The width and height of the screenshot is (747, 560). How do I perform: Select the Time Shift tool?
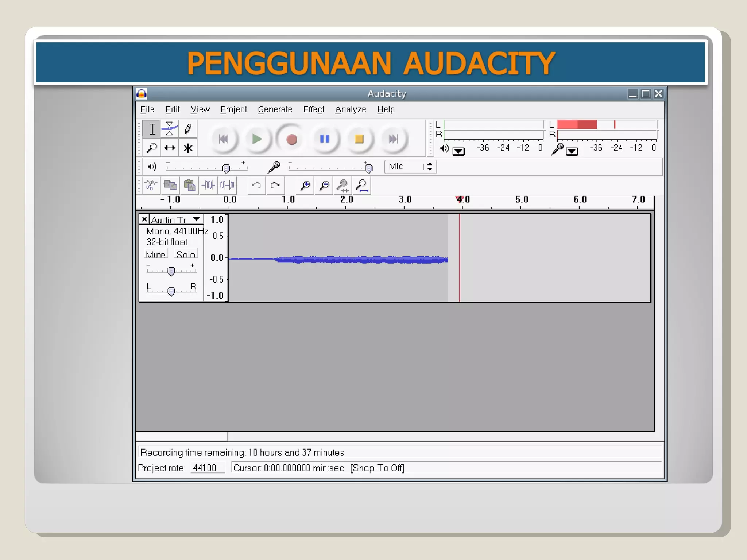tap(169, 148)
